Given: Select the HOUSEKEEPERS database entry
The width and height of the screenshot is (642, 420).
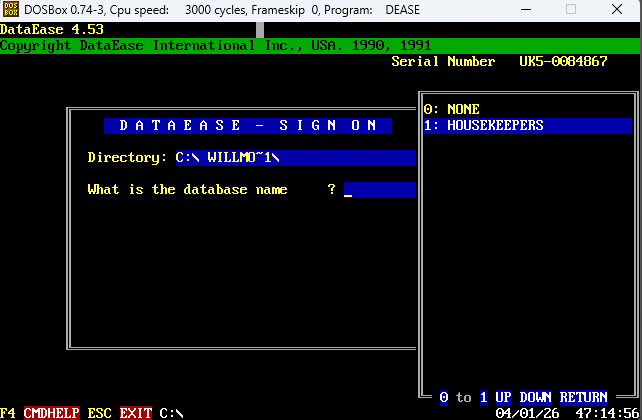Looking at the screenshot, I should (528, 126).
